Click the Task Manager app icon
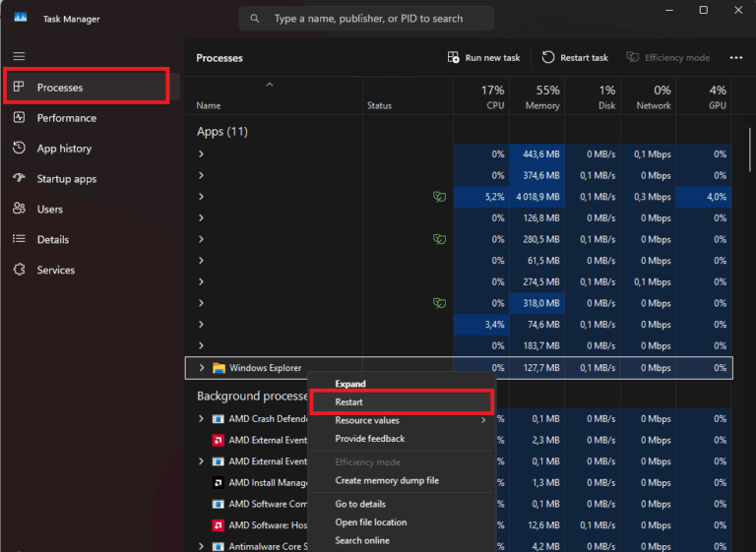This screenshot has height=552, width=756. click(x=21, y=18)
